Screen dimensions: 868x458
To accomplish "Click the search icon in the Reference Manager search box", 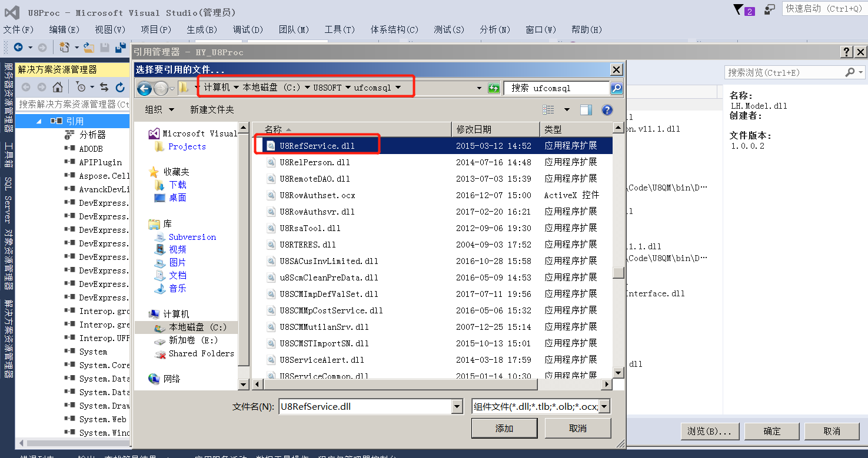I will [x=850, y=72].
